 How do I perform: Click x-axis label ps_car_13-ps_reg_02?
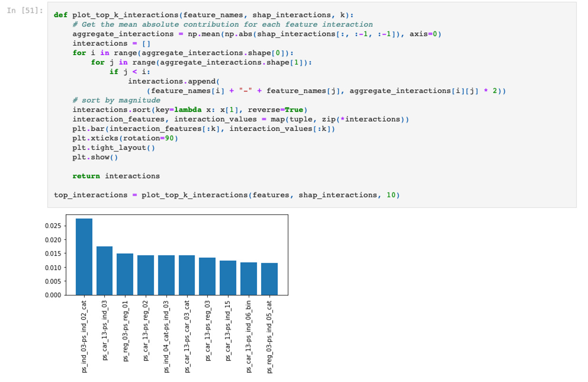(146, 331)
